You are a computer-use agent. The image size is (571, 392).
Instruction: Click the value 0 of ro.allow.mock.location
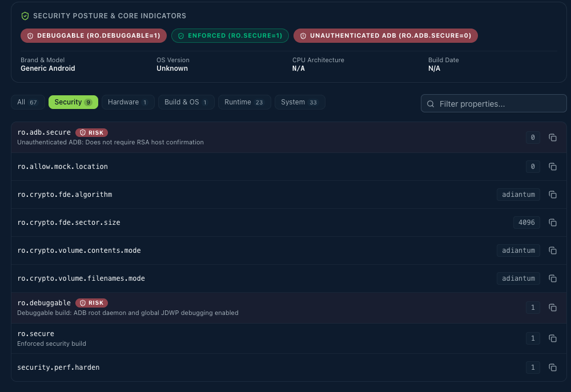coord(533,167)
